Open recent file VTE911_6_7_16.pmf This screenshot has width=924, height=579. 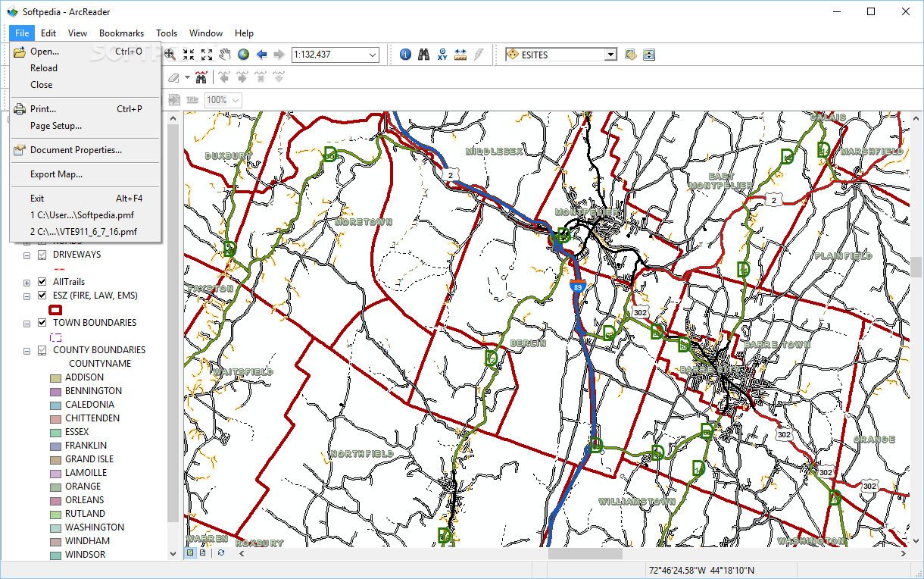tap(85, 232)
